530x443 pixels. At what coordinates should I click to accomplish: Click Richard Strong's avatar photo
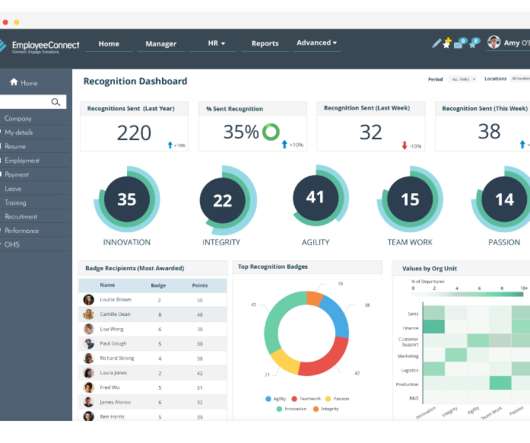pyautogui.click(x=89, y=358)
